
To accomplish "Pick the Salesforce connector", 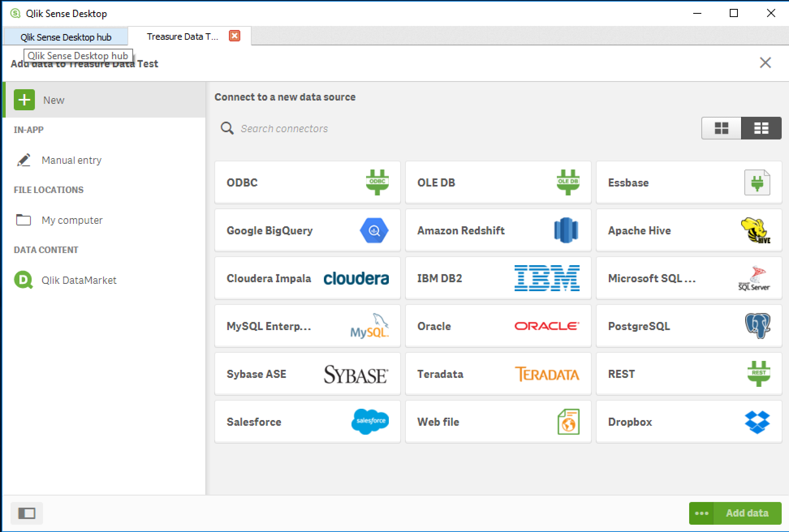I will coord(308,421).
